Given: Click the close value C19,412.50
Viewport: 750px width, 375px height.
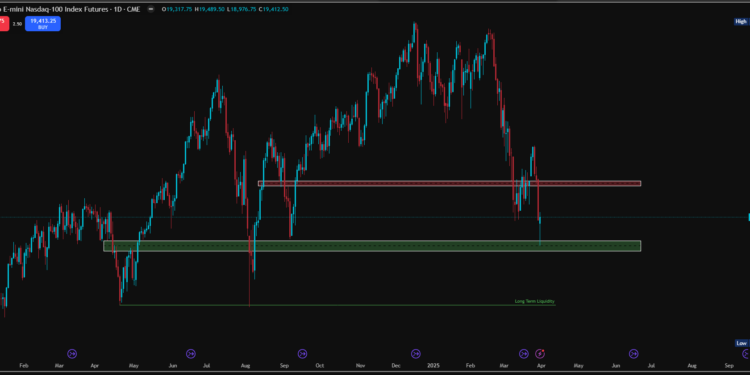Looking at the screenshot, I should pyautogui.click(x=274, y=9).
